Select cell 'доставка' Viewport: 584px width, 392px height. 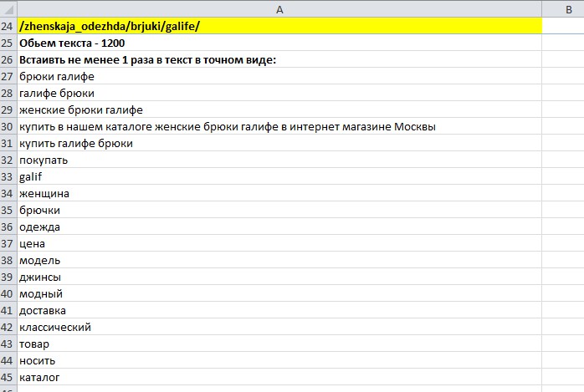pyautogui.click(x=279, y=311)
